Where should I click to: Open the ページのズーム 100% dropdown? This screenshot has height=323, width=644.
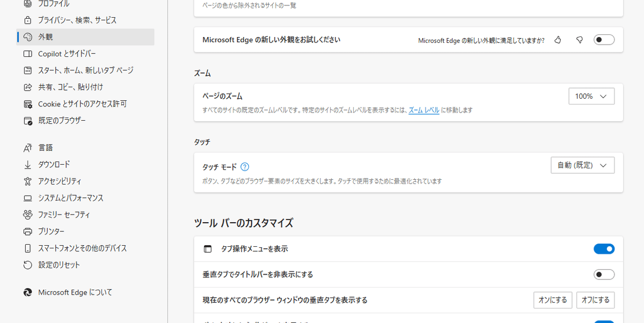pyautogui.click(x=591, y=96)
